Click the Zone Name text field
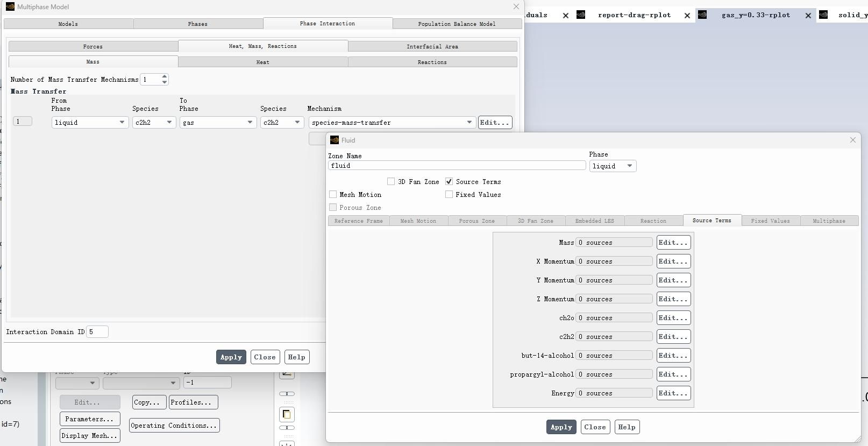This screenshot has width=868, height=446. tap(457, 166)
